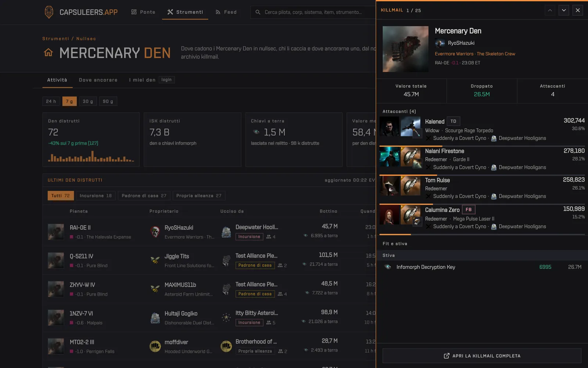Click Kalened's pilot portrait
588x368 pixels.
(389, 127)
